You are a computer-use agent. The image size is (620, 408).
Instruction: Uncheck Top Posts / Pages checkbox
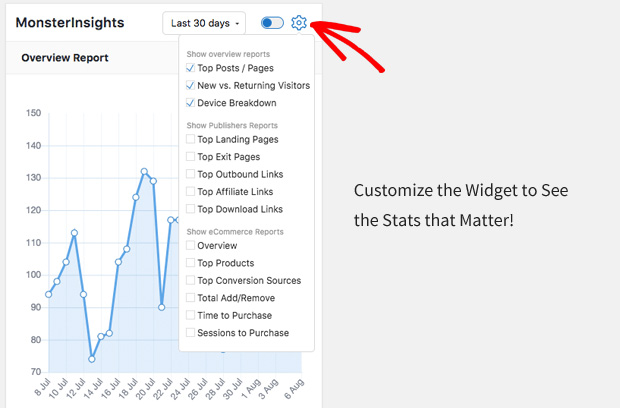[x=190, y=68]
